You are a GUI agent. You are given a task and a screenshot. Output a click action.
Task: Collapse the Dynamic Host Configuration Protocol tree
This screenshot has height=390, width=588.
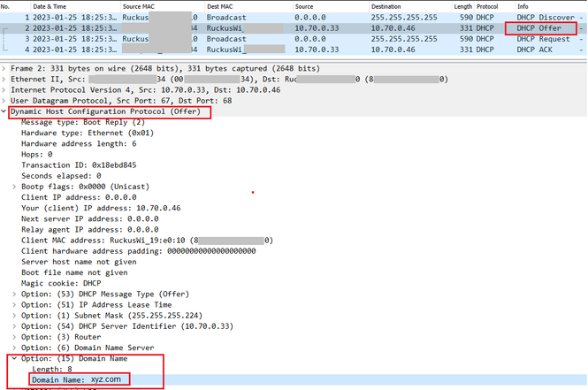(x=4, y=112)
